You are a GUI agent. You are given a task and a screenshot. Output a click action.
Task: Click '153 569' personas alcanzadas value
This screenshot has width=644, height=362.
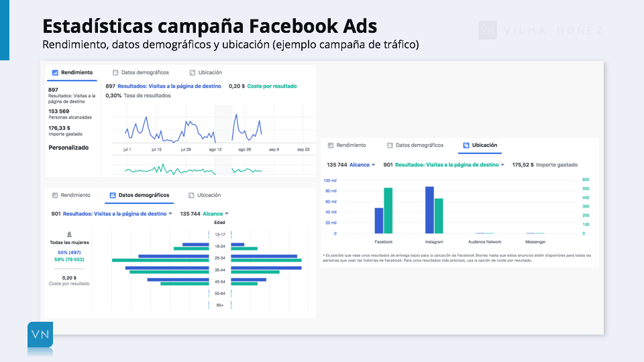pyautogui.click(x=59, y=111)
